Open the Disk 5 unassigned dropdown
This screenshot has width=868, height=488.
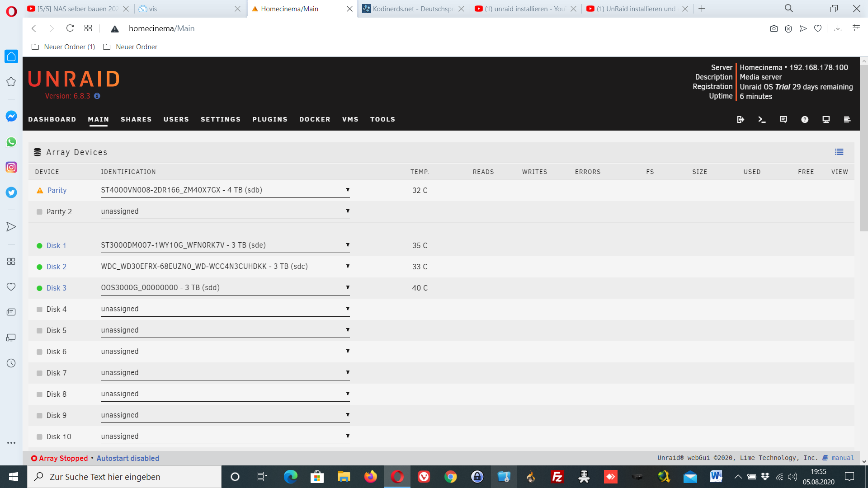225,330
